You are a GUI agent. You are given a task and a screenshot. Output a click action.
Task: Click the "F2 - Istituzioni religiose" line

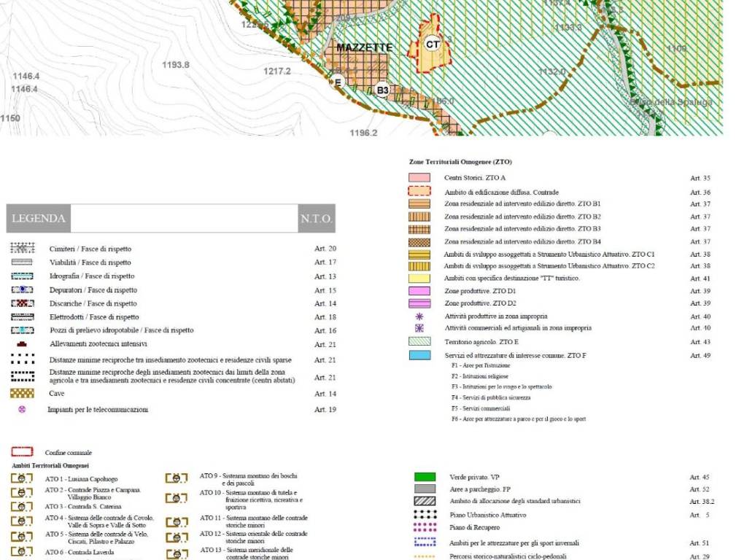(x=480, y=376)
